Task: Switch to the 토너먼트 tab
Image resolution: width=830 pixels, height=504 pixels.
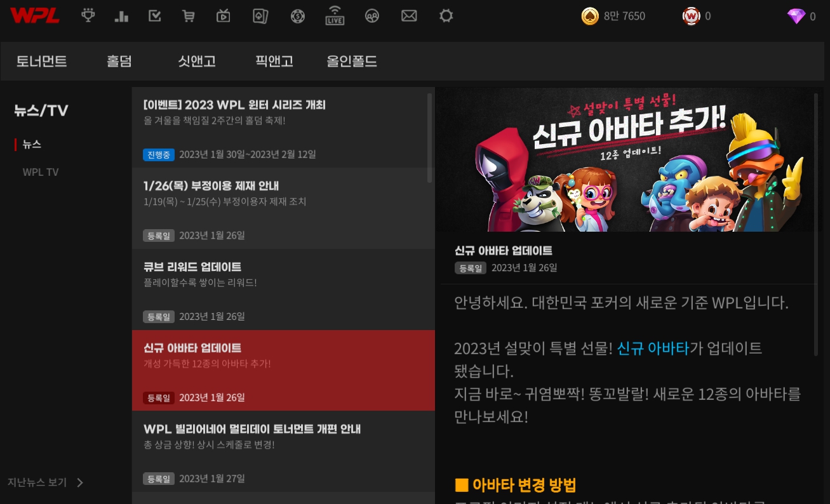Action: tap(41, 62)
